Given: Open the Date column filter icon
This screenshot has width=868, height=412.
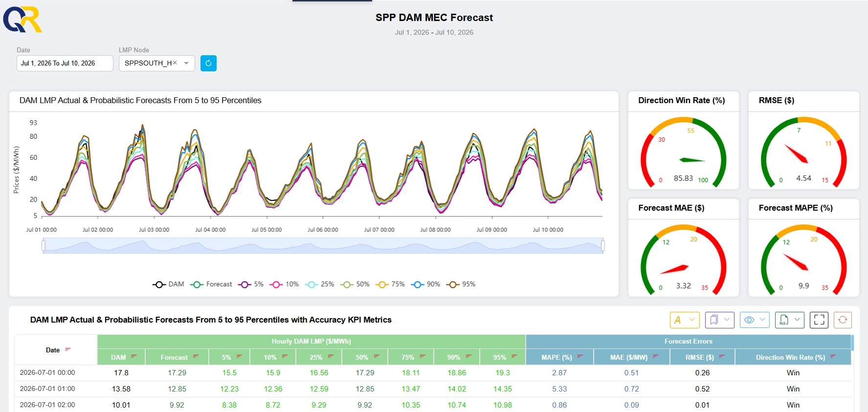Looking at the screenshot, I should pyautogui.click(x=68, y=349).
